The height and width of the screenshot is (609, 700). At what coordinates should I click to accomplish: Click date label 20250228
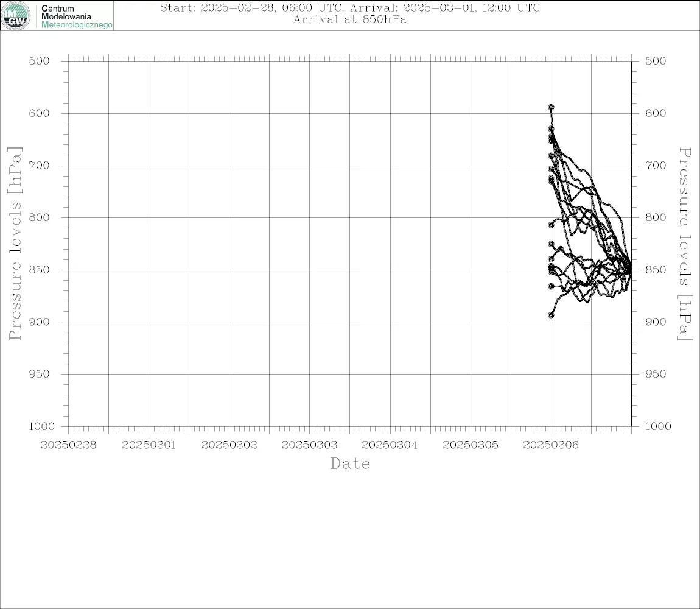point(68,445)
